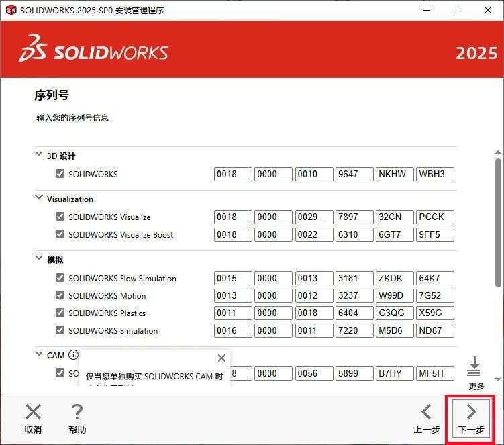The width and height of the screenshot is (504, 445).
Task: Toggle SOLIDWORKS Simulation checkbox
Action: pyautogui.click(x=60, y=330)
